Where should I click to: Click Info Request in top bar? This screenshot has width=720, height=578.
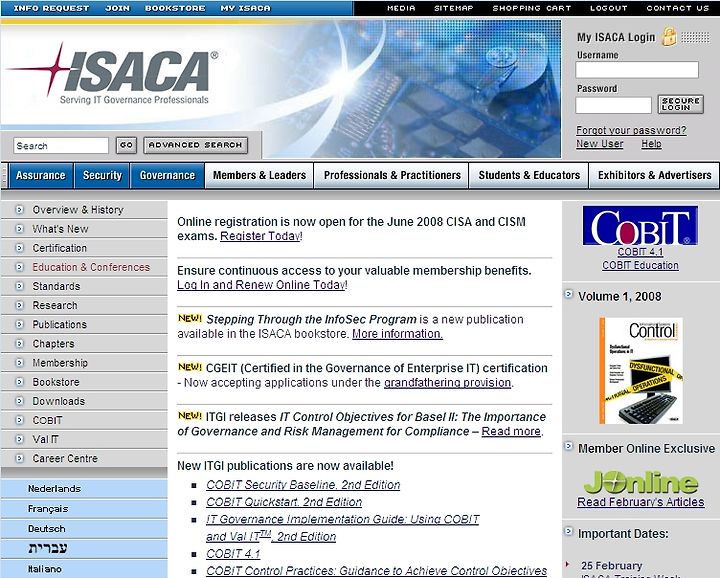click(x=51, y=8)
